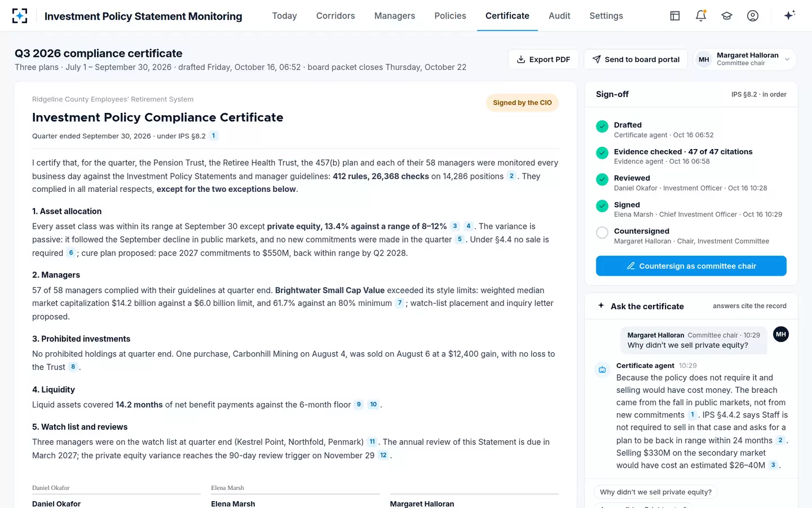Open citation 11 after watch list managers
Viewport: 812px width, 508px height.
pos(372,442)
